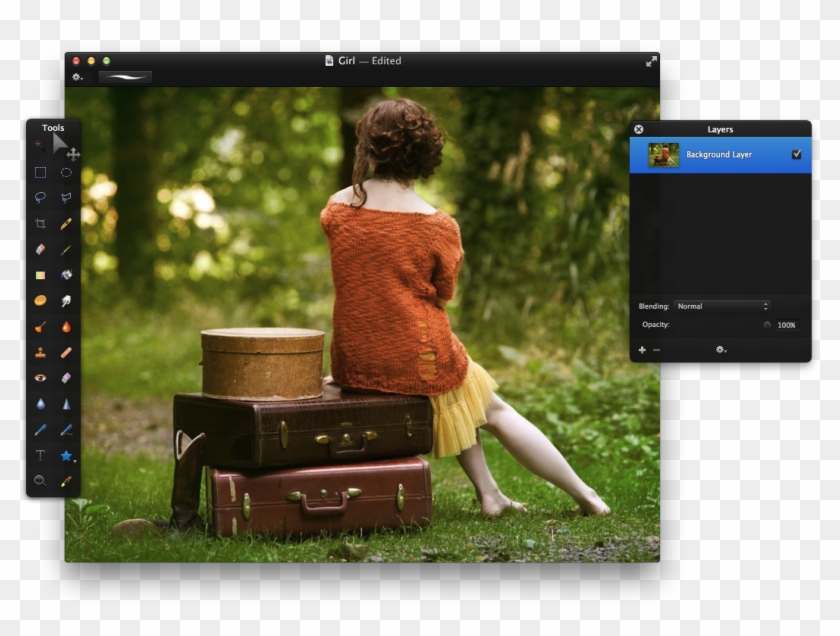The image size is (840, 636).
Task: Open tool options gear menu in title bar
Action: point(77,77)
